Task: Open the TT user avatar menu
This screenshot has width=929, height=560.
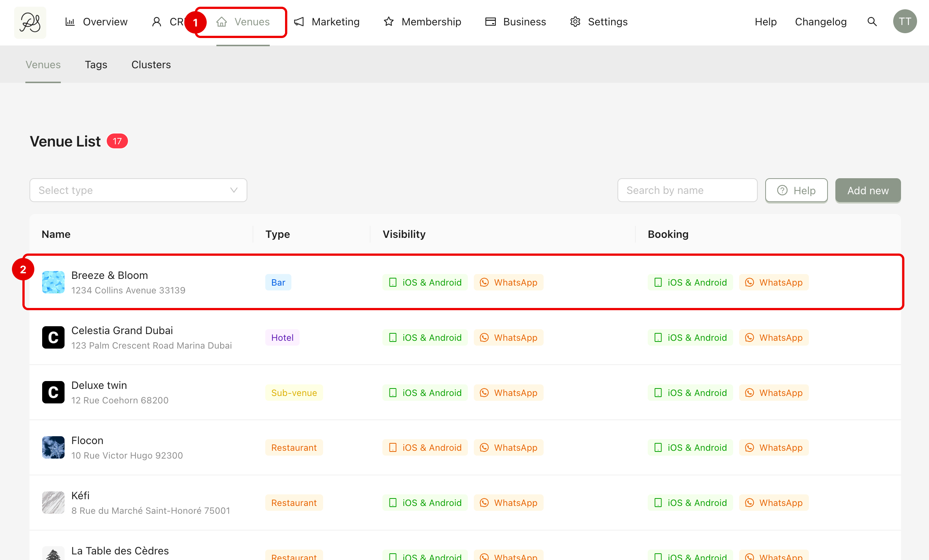Action: (904, 22)
